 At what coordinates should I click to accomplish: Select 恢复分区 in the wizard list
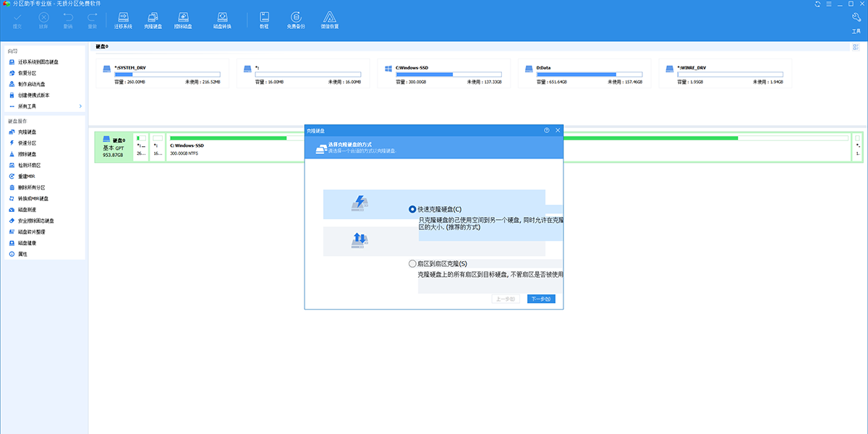[27, 73]
